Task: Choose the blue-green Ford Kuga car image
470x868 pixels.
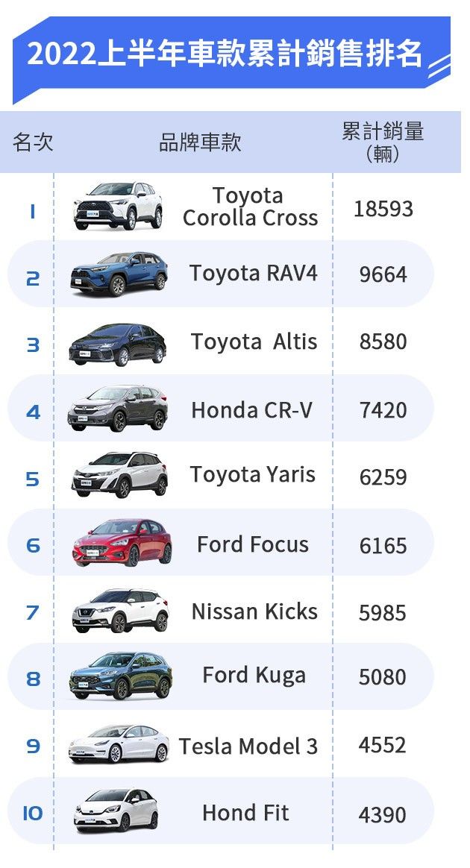Action: click(x=120, y=676)
